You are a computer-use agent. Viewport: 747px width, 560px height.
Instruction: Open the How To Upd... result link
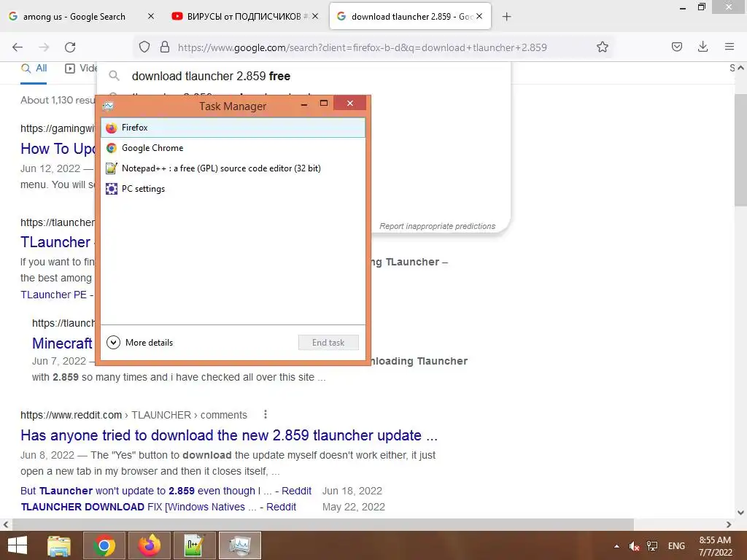(58, 149)
